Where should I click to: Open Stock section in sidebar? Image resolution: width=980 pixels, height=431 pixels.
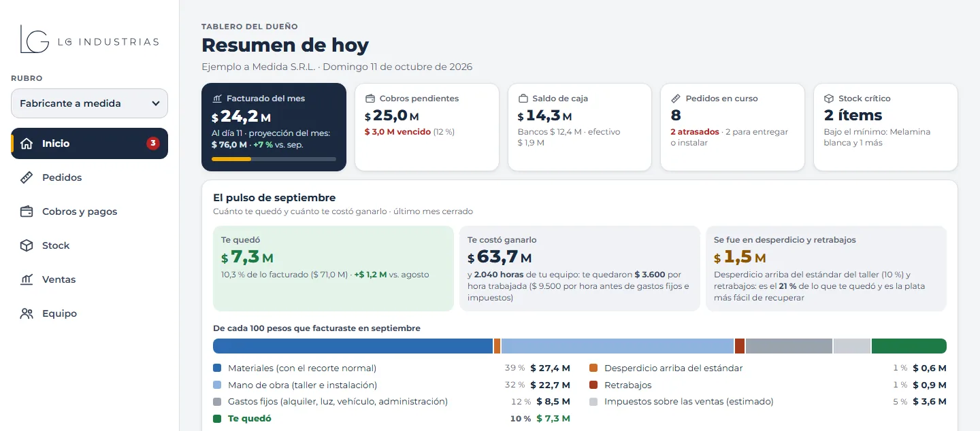[89, 245]
